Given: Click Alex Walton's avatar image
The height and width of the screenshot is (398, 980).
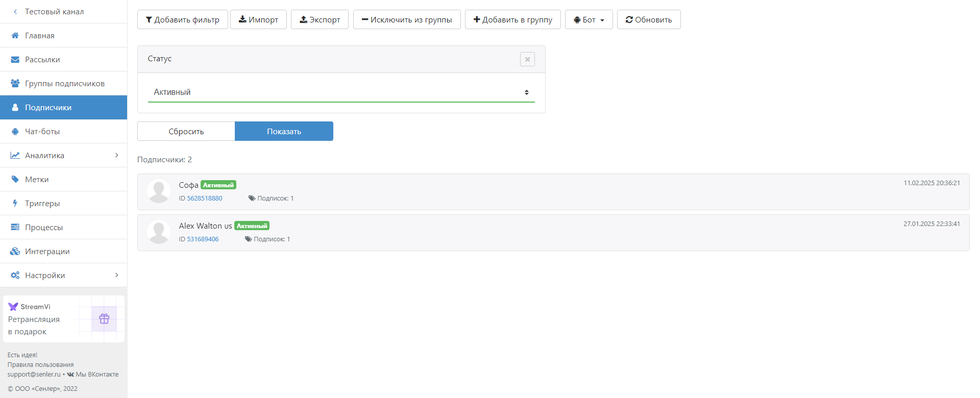Looking at the screenshot, I should 159,232.
